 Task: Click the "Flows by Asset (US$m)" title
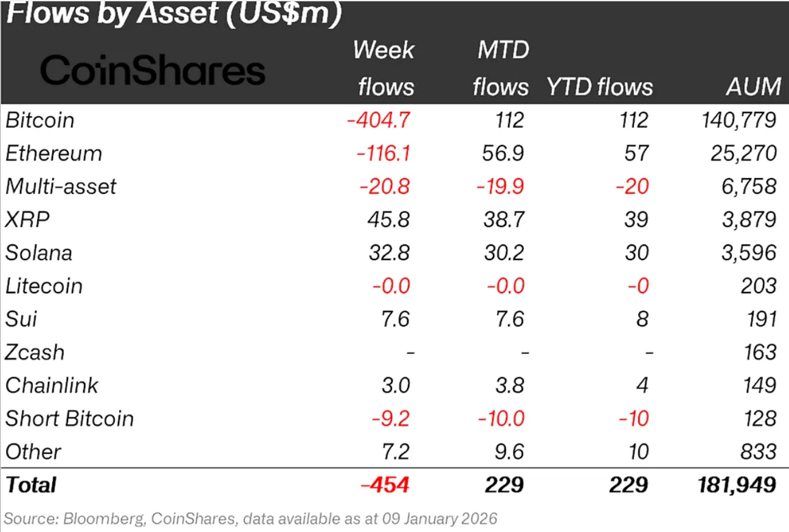173,14
